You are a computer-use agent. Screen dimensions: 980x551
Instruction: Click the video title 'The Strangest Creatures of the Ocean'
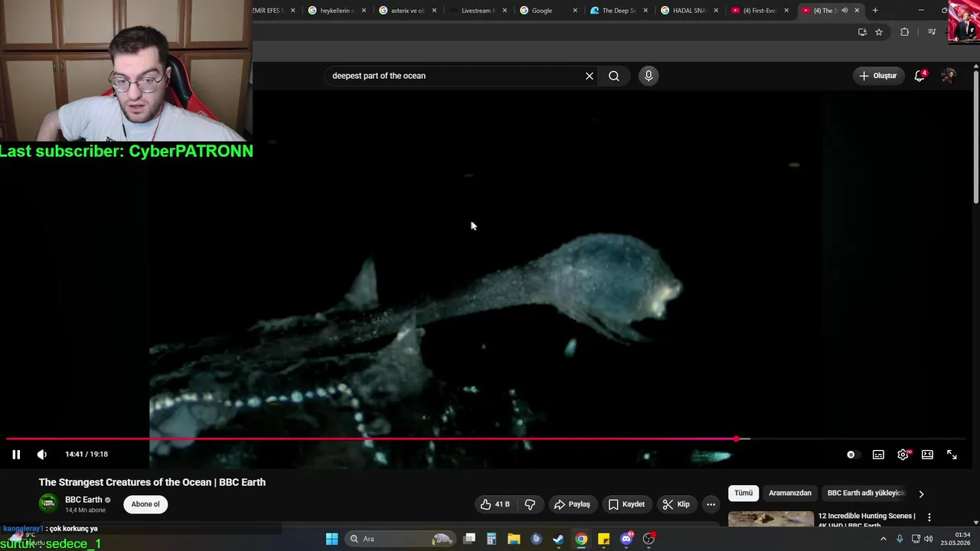pyautogui.click(x=152, y=482)
